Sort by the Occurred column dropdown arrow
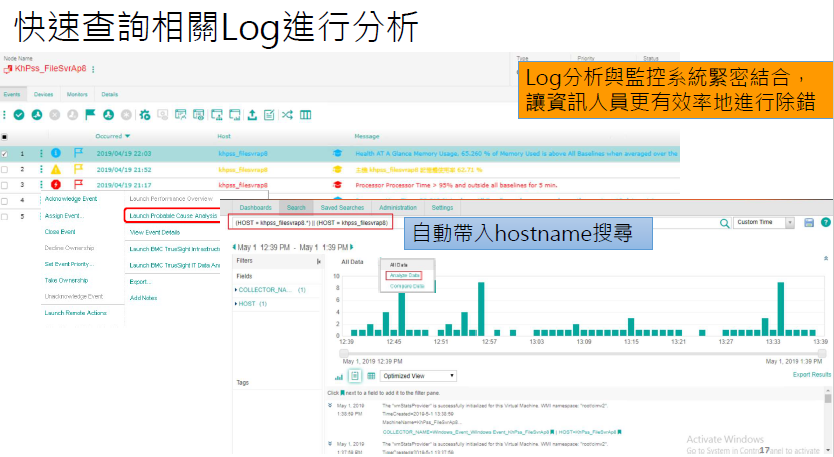The image size is (834, 457). [128, 136]
